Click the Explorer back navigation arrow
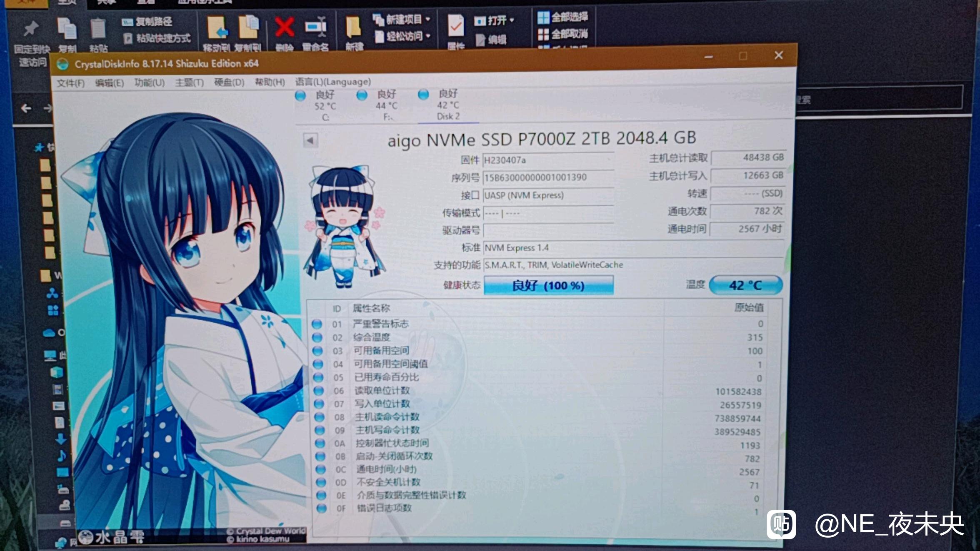980x551 pixels. [x=26, y=109]
